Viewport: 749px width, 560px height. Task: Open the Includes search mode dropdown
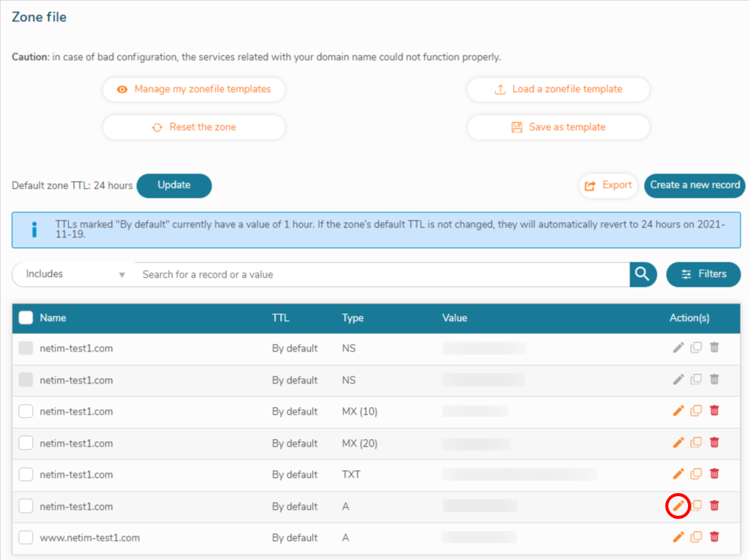point(74,274)
